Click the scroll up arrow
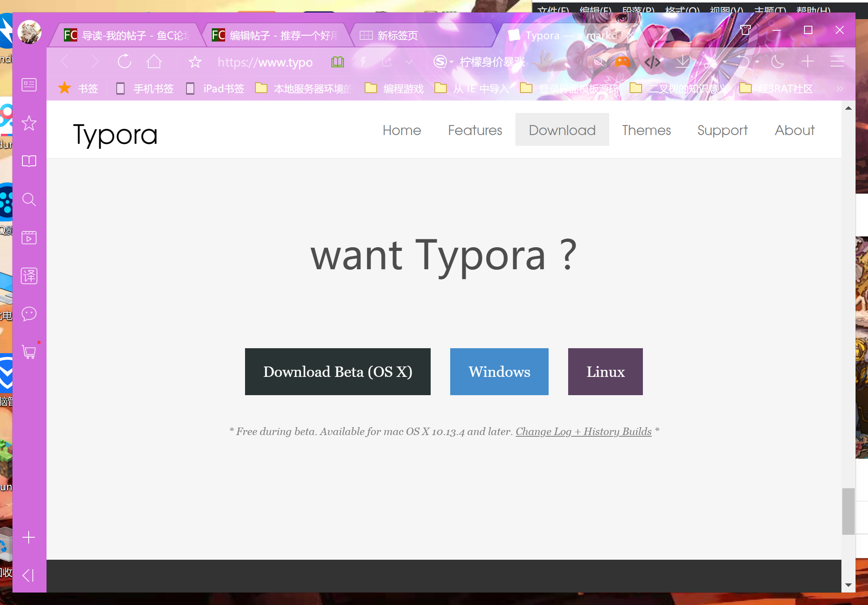The height and width of the screenshot is (605, 868). click(x=848, y=108)
